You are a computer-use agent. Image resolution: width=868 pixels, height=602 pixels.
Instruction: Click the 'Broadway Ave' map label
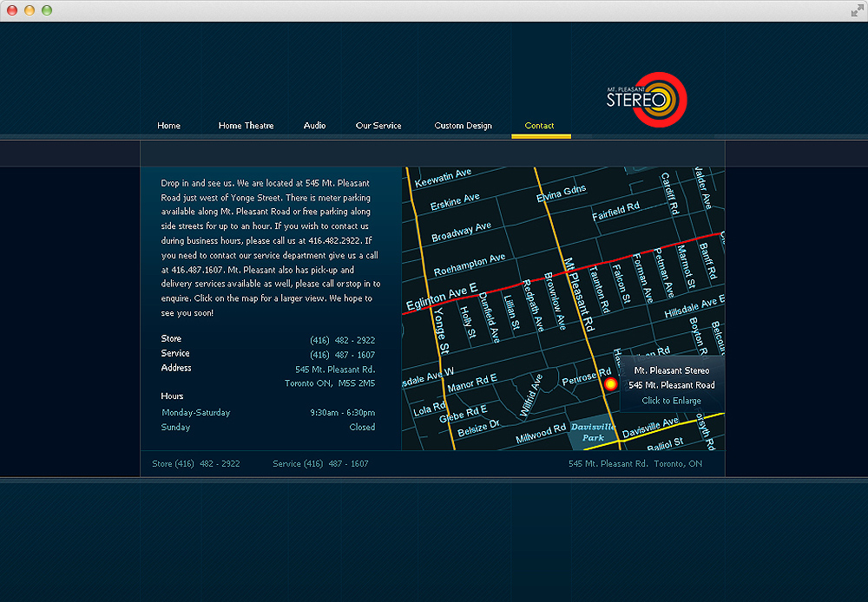[x=461, y=232]
